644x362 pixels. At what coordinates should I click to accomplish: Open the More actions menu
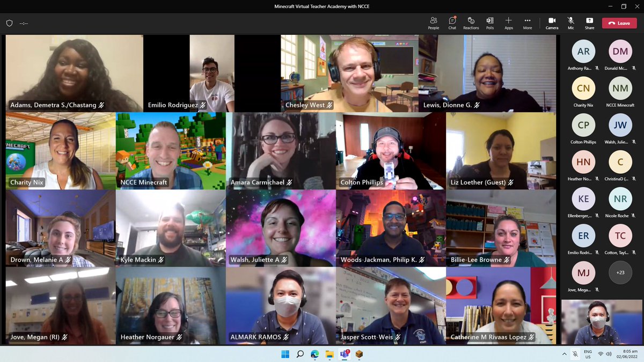pyautogui.click(x=528, y=23)
